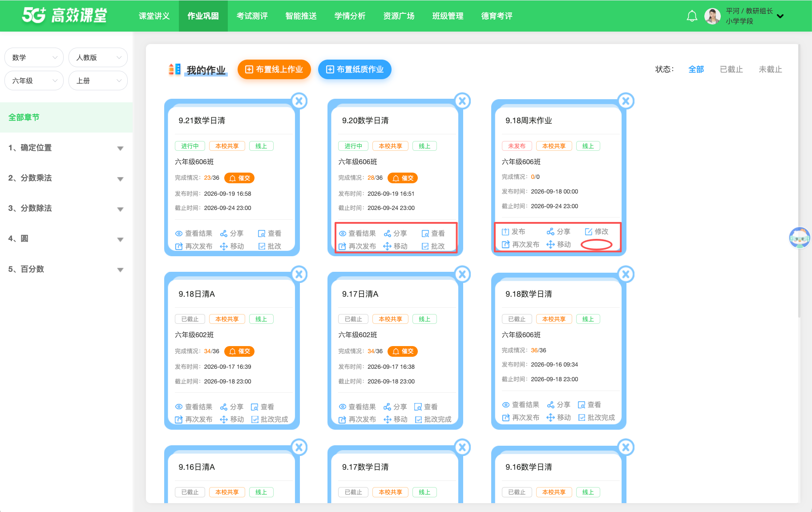View results for 9.20数学日清
This screenshot has width=812, height=512.
point(357,234)
